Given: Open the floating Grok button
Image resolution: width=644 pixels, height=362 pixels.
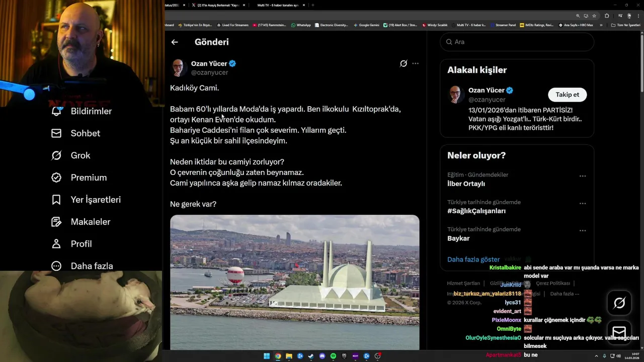Looking at the screenshot, I should click(x=619, y=303).
